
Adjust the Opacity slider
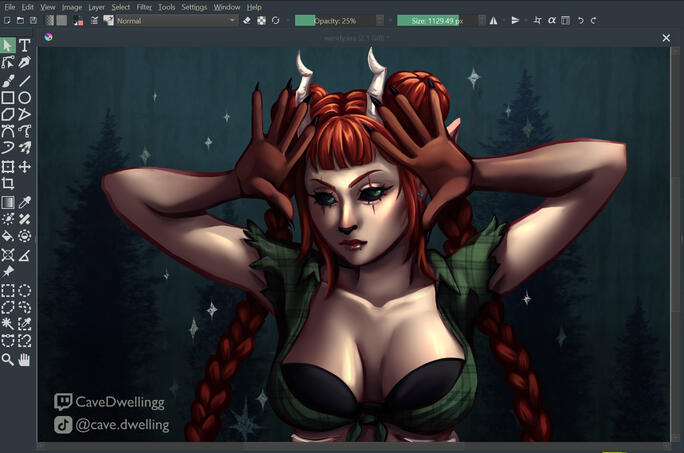coord(335,21)
